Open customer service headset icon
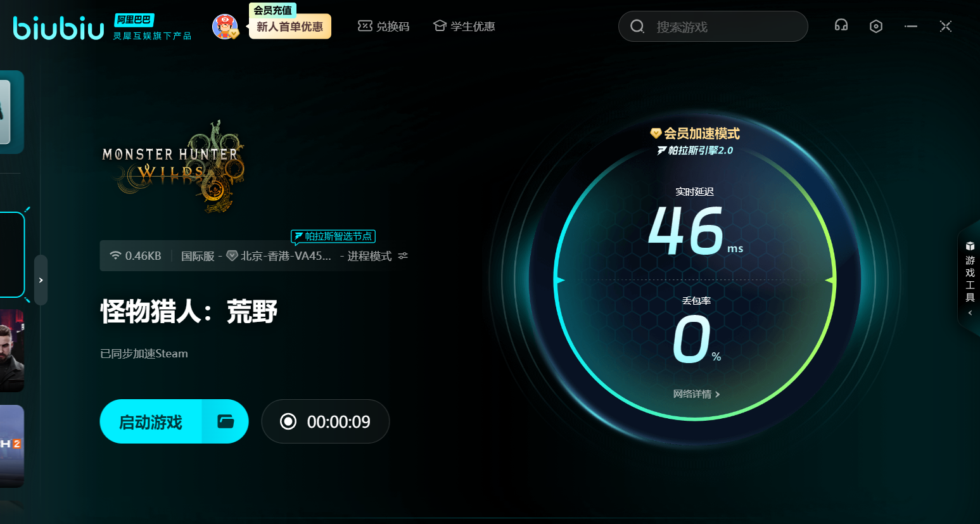This screenshot has width=980, height=524. click(841, 26)
